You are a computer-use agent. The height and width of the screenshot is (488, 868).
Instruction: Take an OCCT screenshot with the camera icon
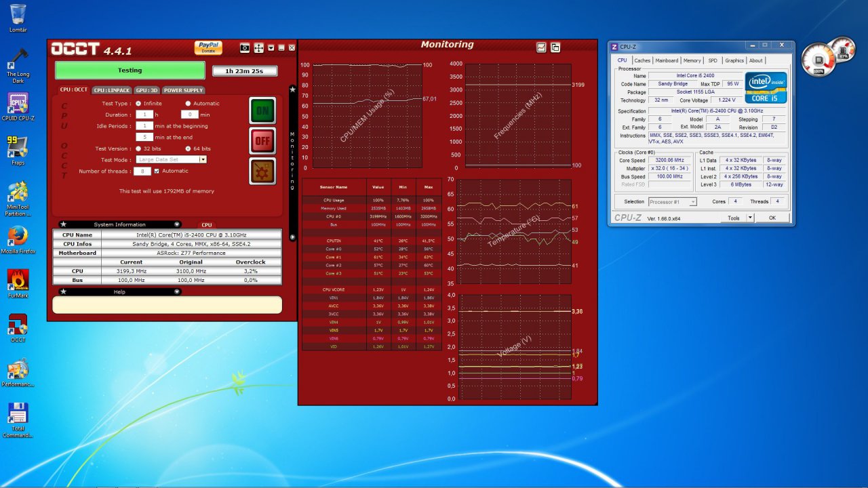pos(245,48)
